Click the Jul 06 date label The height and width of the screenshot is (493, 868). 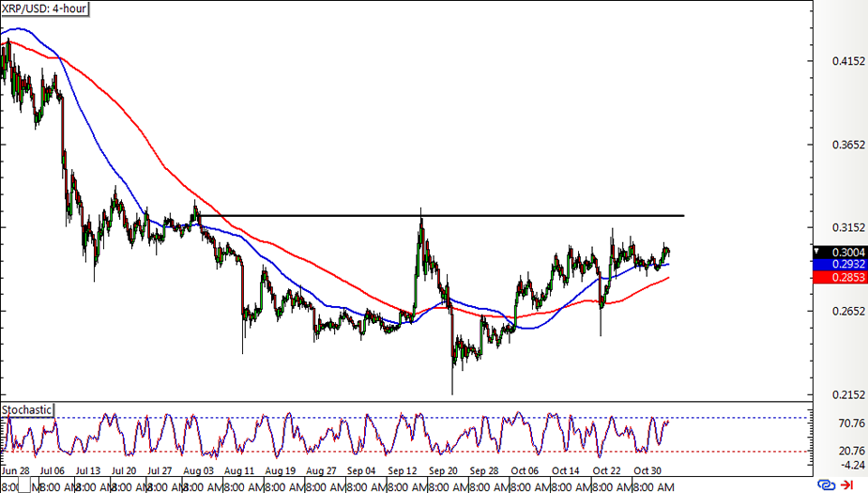coord(53,470)
